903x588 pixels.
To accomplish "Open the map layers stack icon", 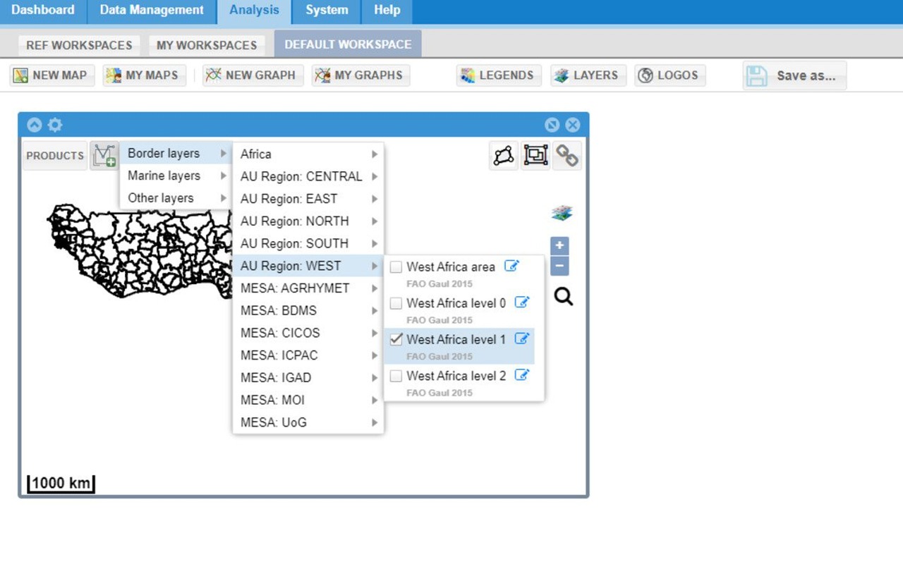I will coord(562,214).
